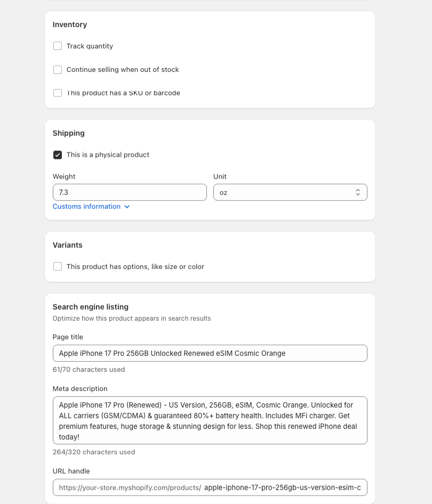Enable This product has a SKU or barcode
This screenshot has height=504, width=432.
(57, 93)
